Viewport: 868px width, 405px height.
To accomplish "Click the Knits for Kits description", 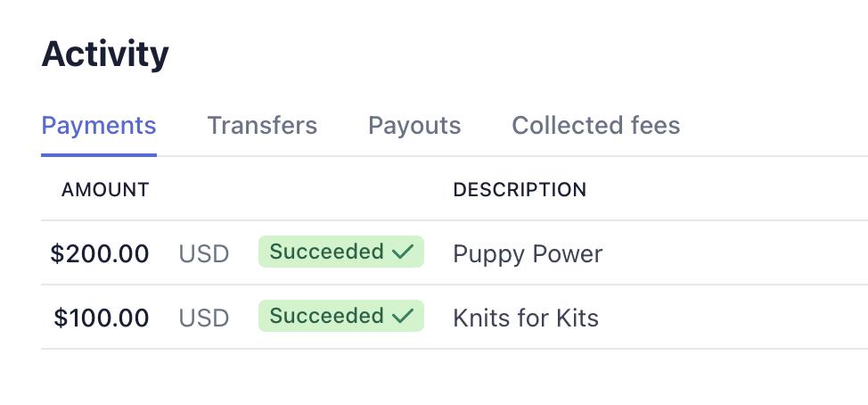I will [x=526, y=318].
